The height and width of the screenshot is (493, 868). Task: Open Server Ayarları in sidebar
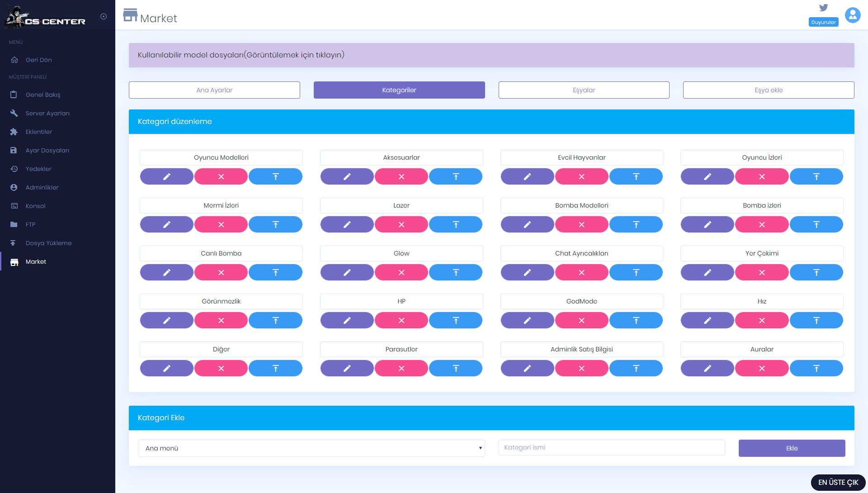[x=57, y=113]
